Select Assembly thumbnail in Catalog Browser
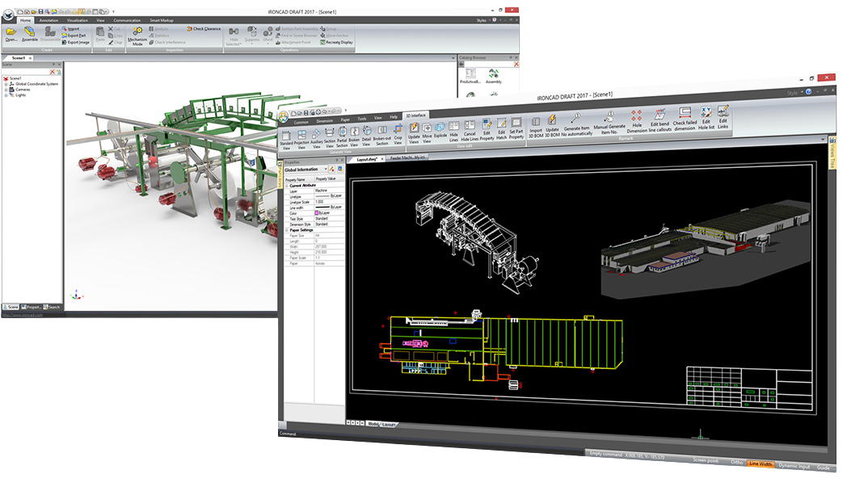The height and width of the screenshot is (495, 868). pos(493,77)
